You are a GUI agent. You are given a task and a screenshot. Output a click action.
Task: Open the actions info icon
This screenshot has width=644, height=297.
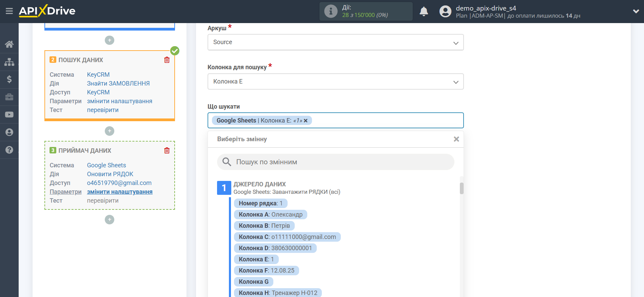pyautogui.click(x=331, y=11)
